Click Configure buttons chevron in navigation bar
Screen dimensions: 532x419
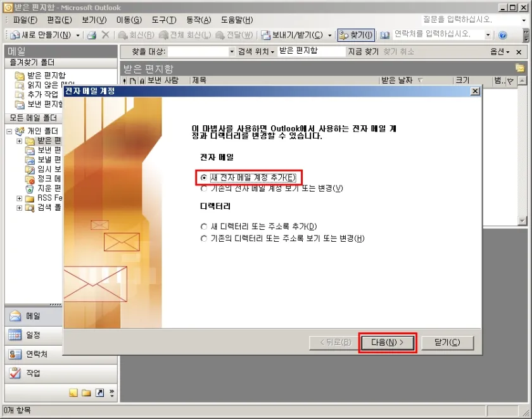coord(111,393)
